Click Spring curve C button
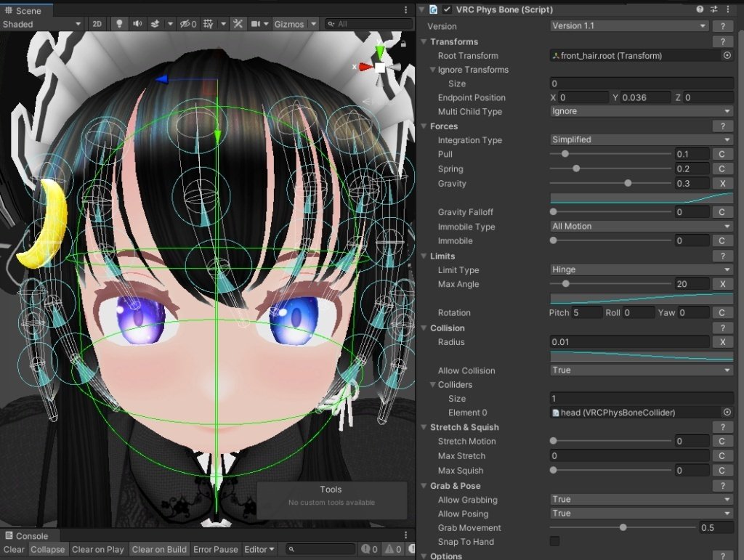 click(x=721, y=169)
